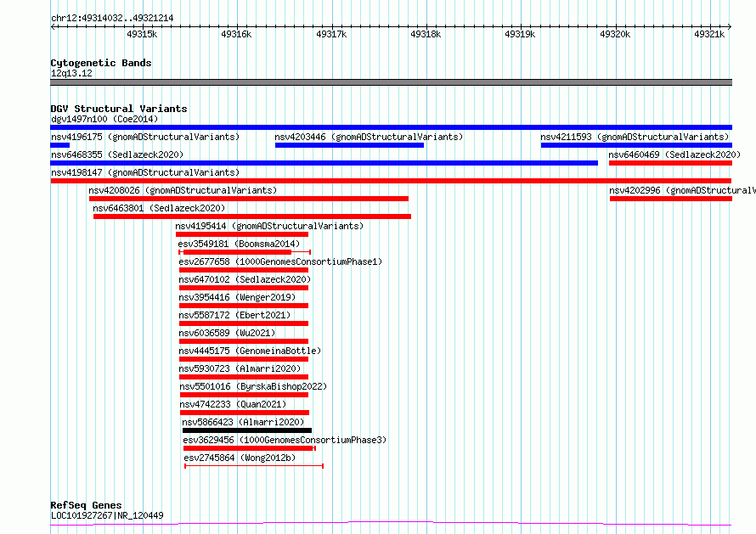Select the red bar under nsv6463801

252,216
